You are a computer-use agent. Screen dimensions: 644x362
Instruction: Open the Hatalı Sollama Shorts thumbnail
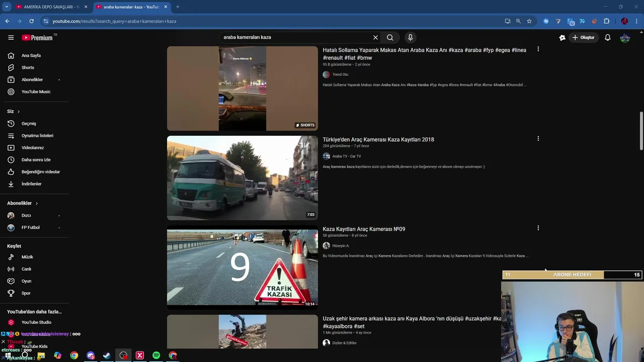[x=242, y=88]
